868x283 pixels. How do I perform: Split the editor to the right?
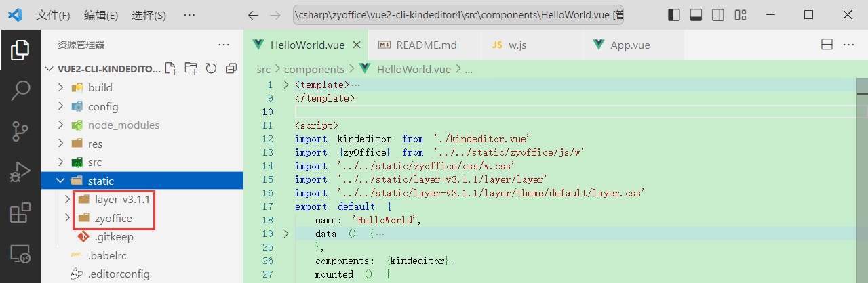click(x=827, y=45)
